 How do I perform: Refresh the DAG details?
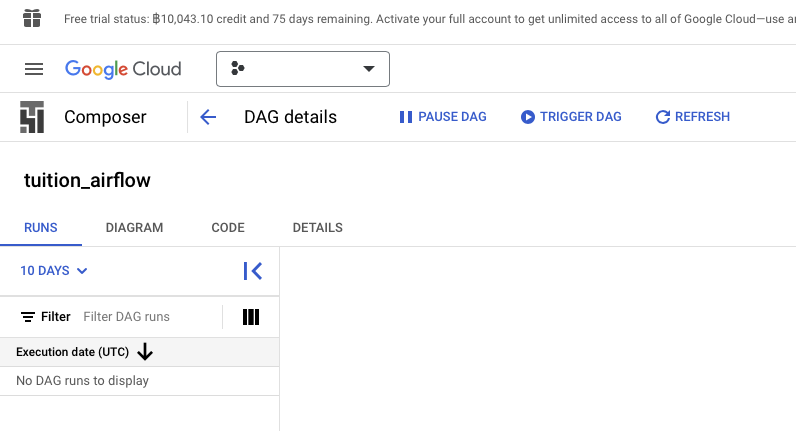692,117
